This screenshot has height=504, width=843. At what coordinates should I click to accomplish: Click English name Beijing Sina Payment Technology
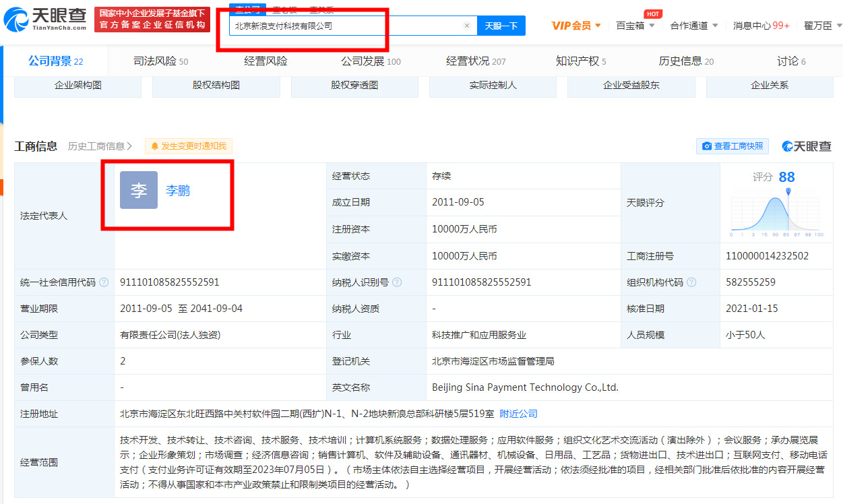point(525,387)
